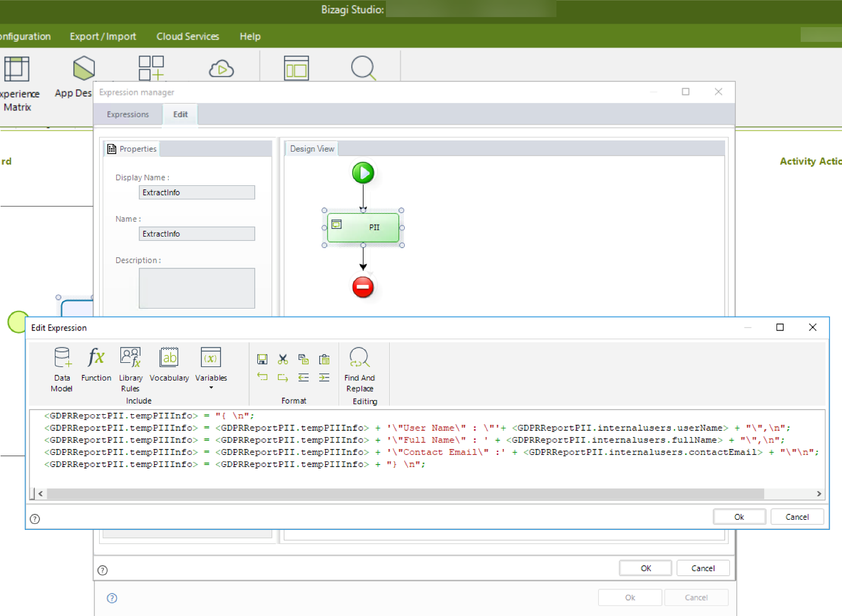Expand the Variables dropdown arrow

[x=211, y=388]
